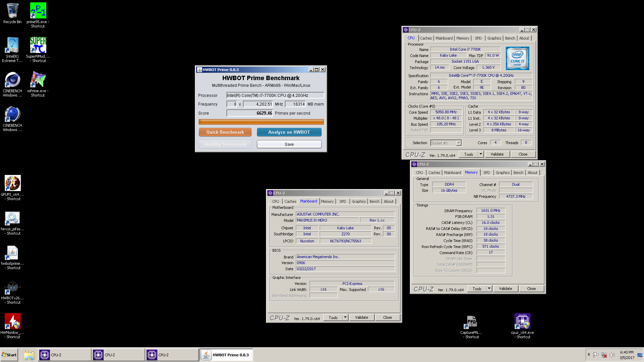Click Analyze on HWBOT button
This screenshot has height=362, width=644.
[289, 132]
